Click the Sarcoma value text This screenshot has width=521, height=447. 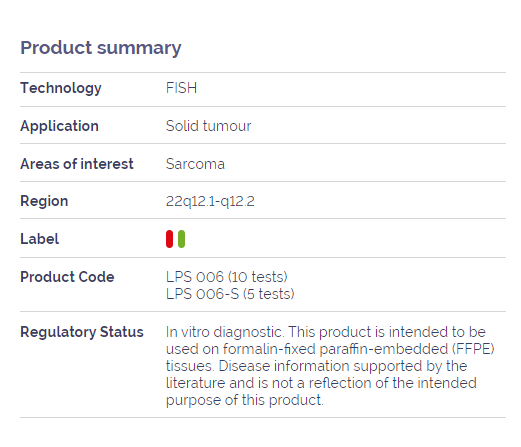point(195,164)
